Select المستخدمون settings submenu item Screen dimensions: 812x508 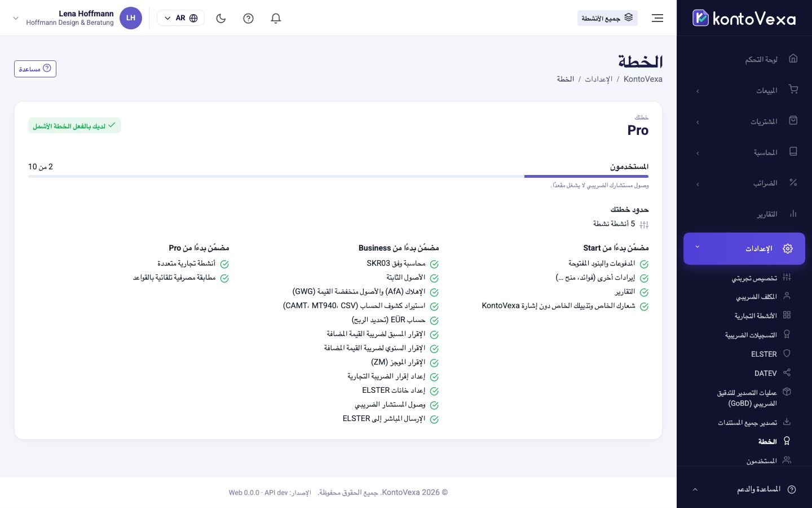[762, 461]
